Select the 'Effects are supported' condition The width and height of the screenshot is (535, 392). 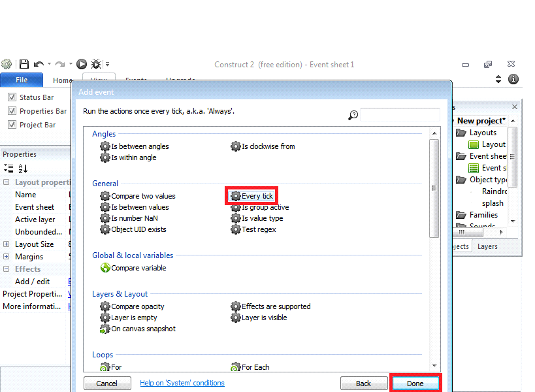[x=270, y=306]
